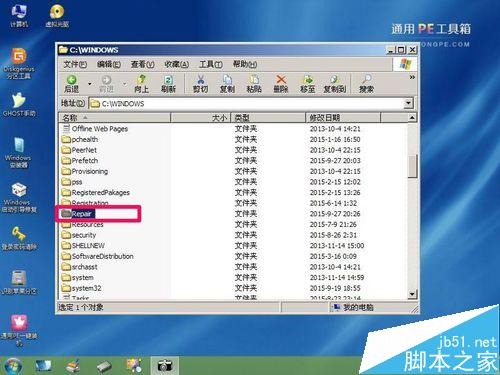This screenshot has width=500, height=375.
Task: Click the 2013-11-14 15:00 date cell
Action: click(x=337, y=246)
